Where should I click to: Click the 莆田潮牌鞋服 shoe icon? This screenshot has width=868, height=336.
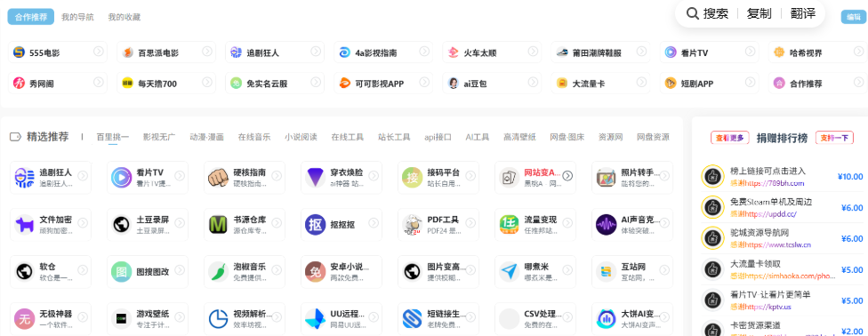(x=562, y=52)
